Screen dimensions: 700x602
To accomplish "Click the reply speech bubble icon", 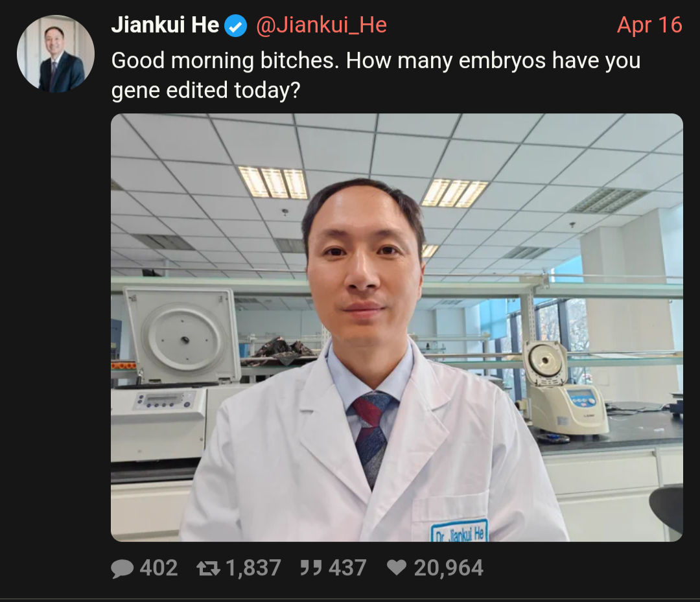I will click(x=122, y=568).
